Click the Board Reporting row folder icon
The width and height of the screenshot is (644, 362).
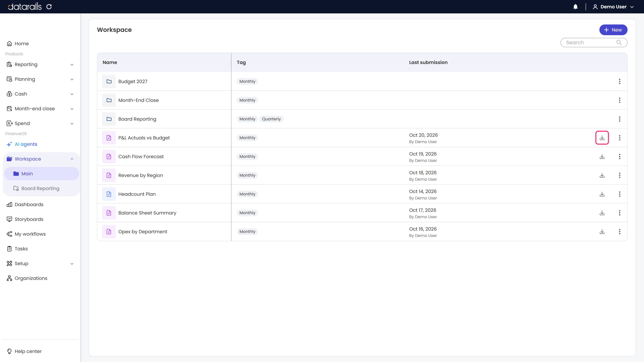pyautogui.click(x=109, y=119)
